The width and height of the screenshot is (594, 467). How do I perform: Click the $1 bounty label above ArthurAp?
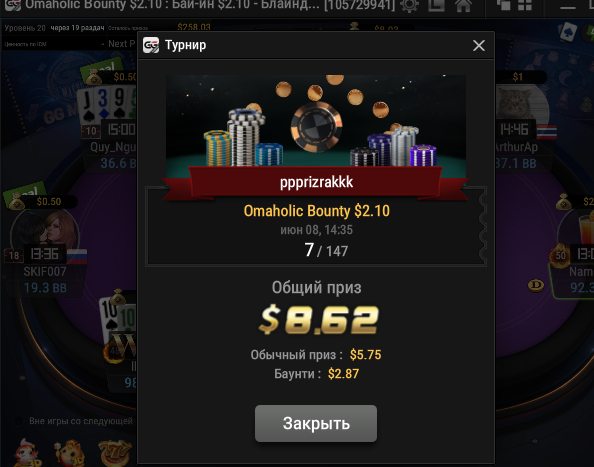(x=517, y=77)
